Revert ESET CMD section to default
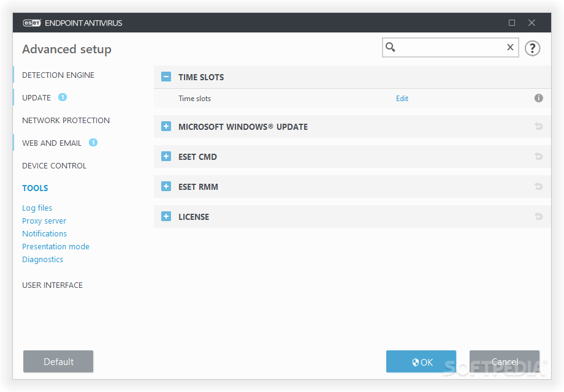564x392 pixels. 538,156
